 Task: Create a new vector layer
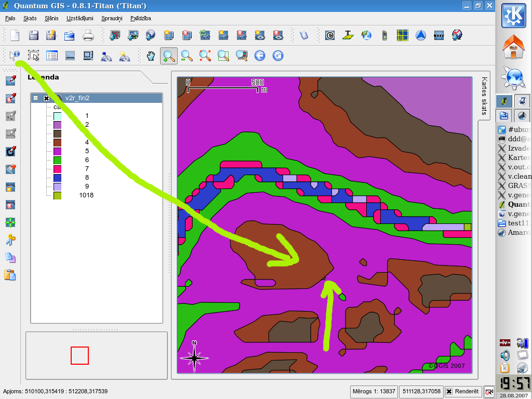[x=169, y=35]
